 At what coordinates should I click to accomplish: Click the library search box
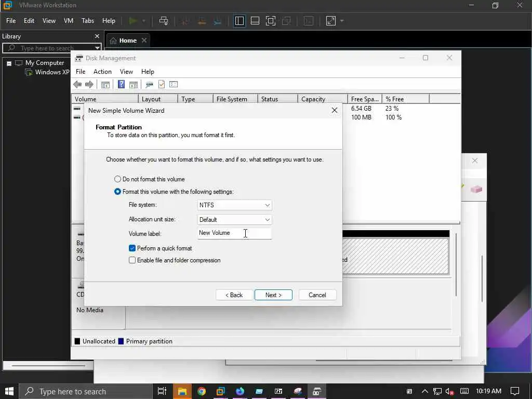[52, 48]
